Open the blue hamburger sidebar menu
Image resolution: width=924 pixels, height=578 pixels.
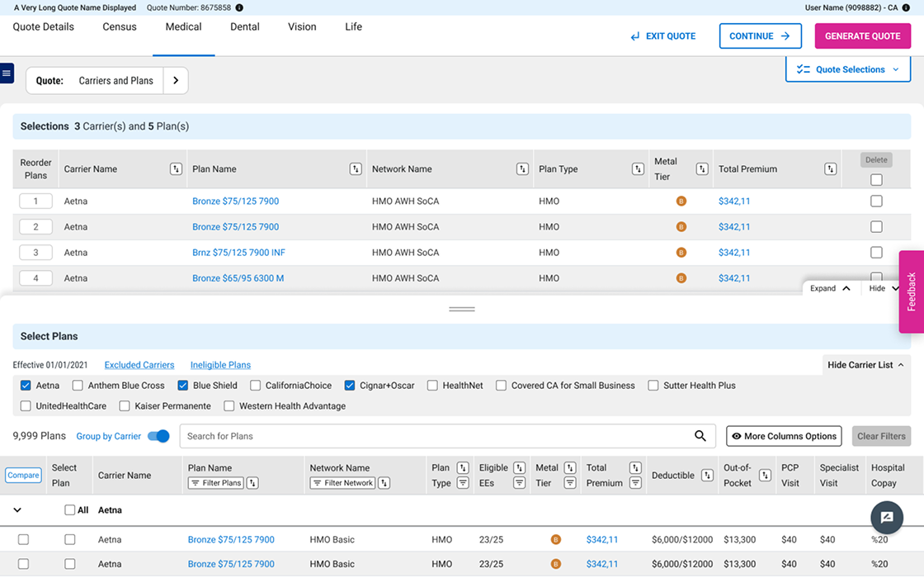point(7,73)
